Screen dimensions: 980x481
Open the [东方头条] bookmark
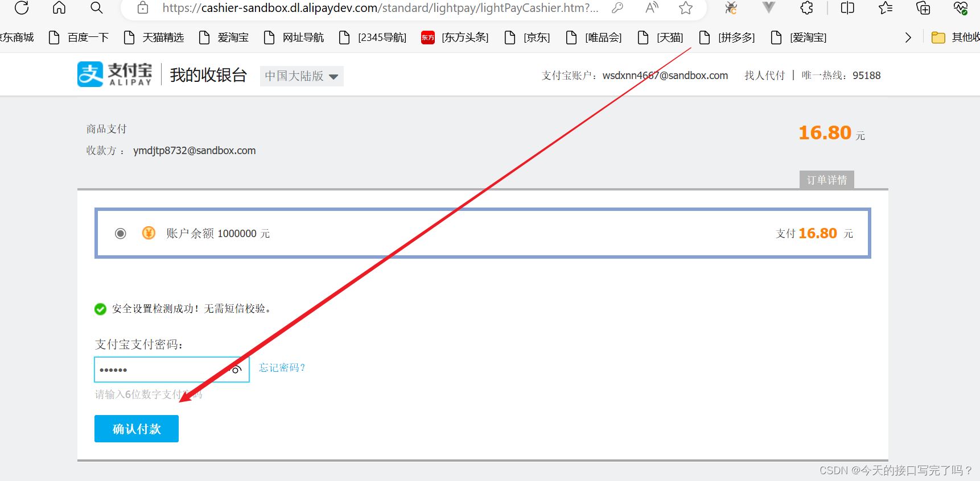pos(455,38)
